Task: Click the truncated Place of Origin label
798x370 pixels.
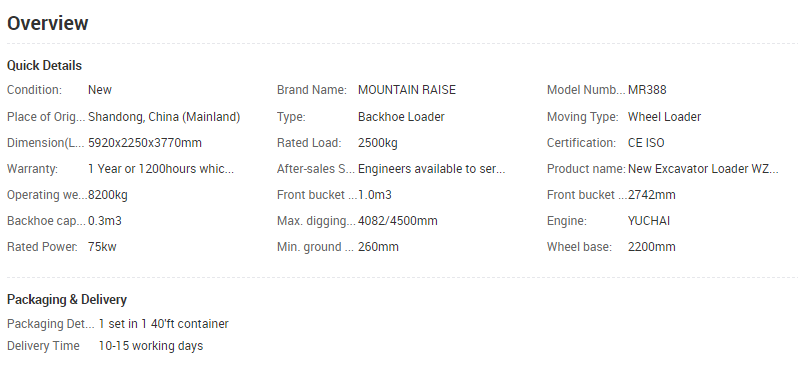Action: click(x=46, y=117)
